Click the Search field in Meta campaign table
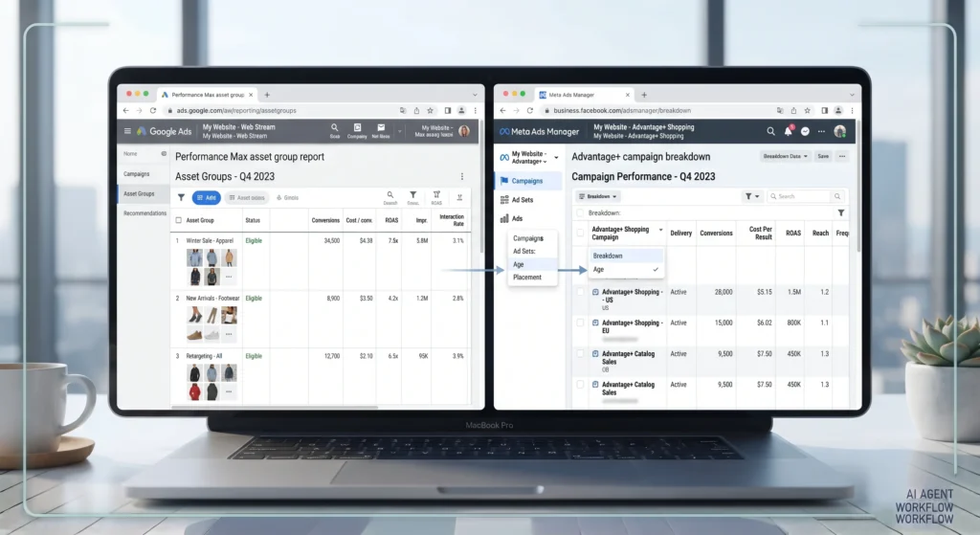 tap(800, 196)
